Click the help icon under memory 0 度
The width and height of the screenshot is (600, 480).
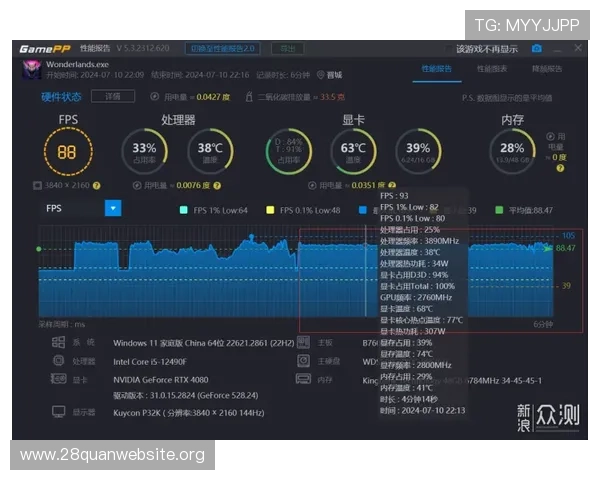coord(560,168)
